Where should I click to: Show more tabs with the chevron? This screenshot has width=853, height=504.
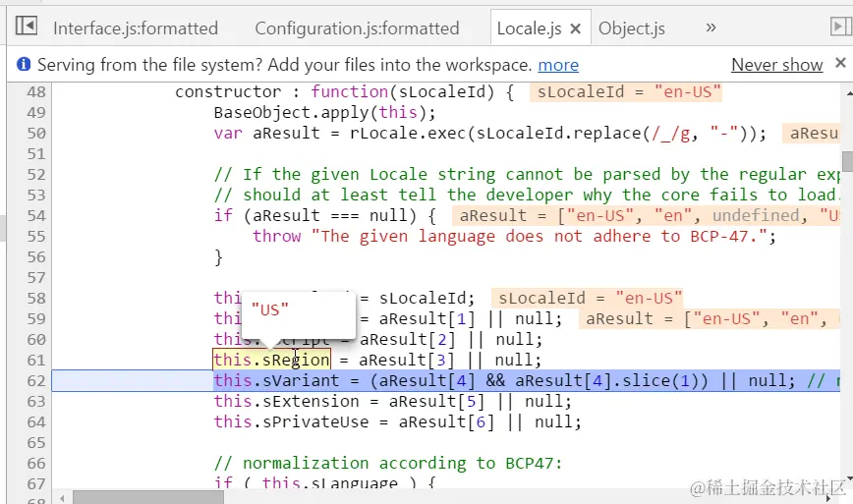711,28
